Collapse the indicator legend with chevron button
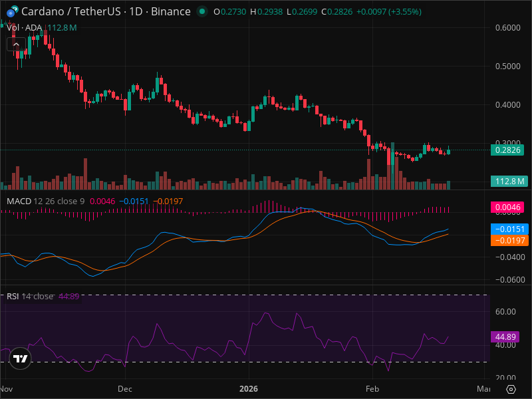This screenshot has height=399, width=532. coord(16,44)
